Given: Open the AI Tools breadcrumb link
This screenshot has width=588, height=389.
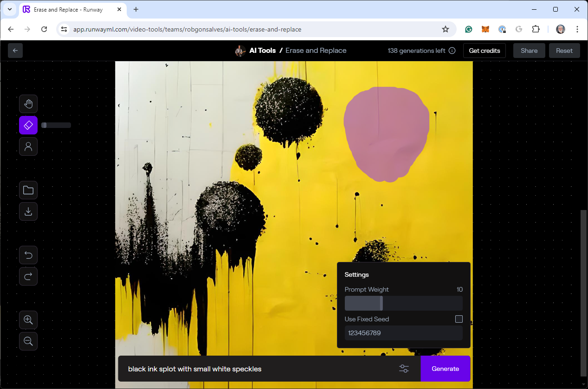Looking at the screenshot, I should click(262, 51).
